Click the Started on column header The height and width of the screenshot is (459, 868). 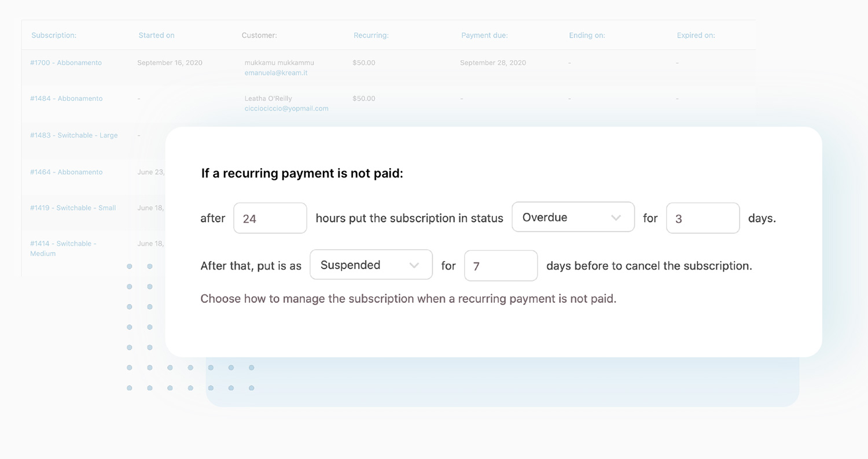coord(156,35)
